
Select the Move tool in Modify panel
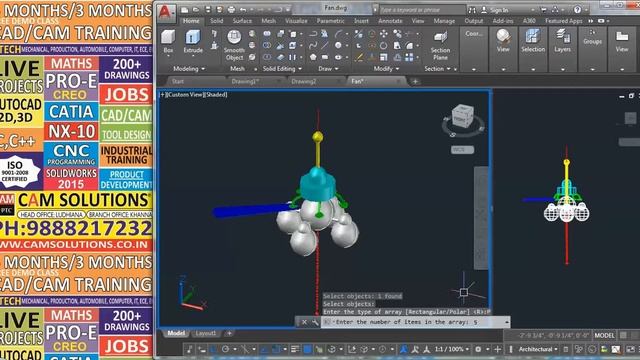coord(384,34)
